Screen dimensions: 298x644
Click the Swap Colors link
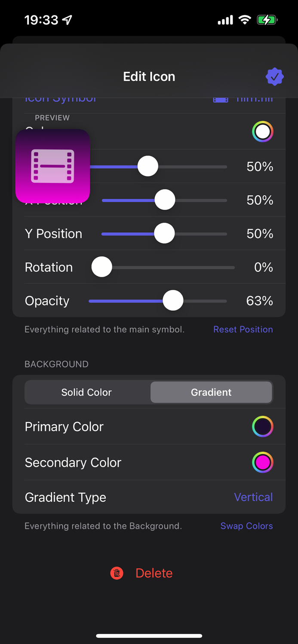[246, 526]
